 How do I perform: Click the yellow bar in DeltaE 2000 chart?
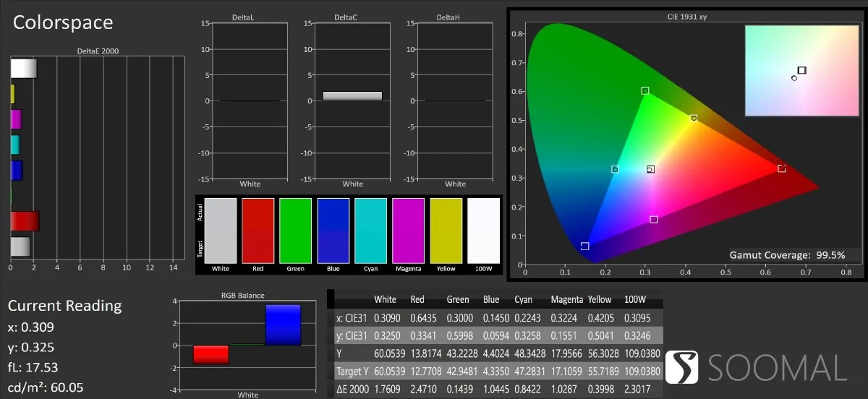[x=12, y=94]
